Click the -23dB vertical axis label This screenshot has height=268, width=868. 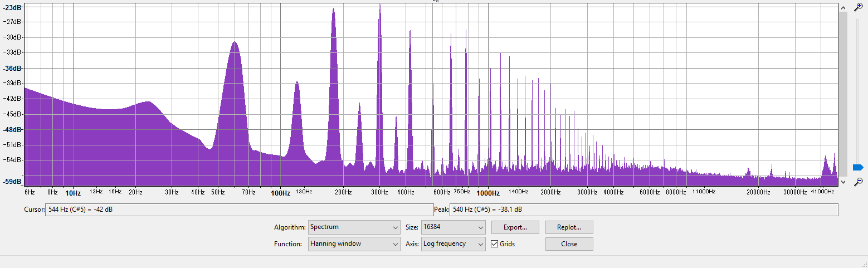click(13, 7)
